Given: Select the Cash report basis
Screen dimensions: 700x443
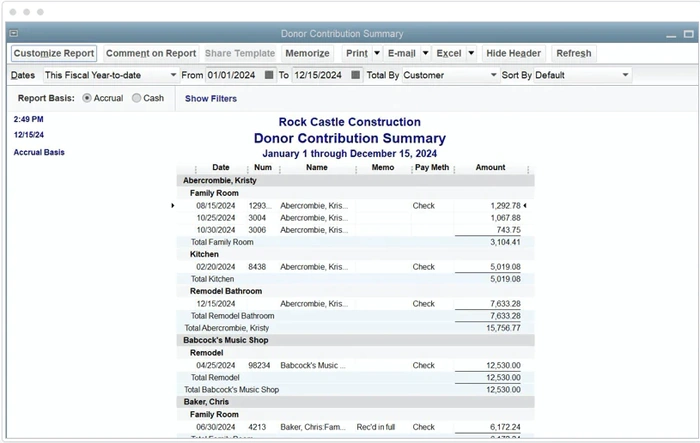Looking at the screenshot, I should (136, 98).
